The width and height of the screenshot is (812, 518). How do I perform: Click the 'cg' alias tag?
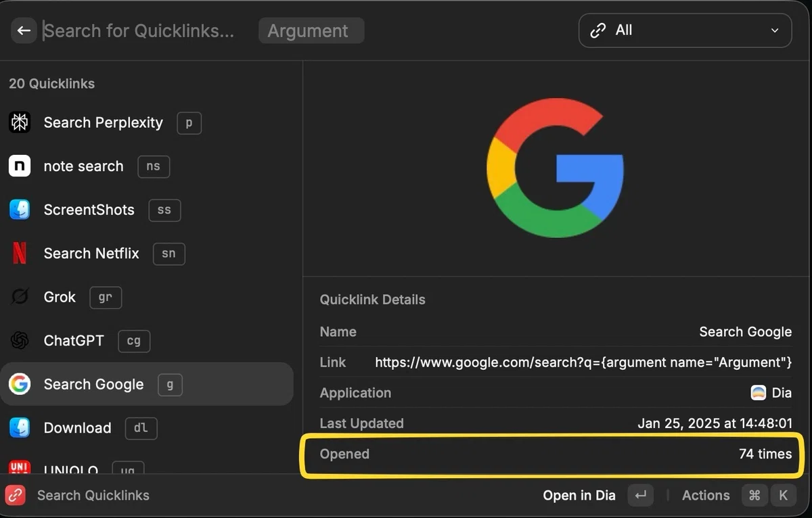[x=134, y=341]
